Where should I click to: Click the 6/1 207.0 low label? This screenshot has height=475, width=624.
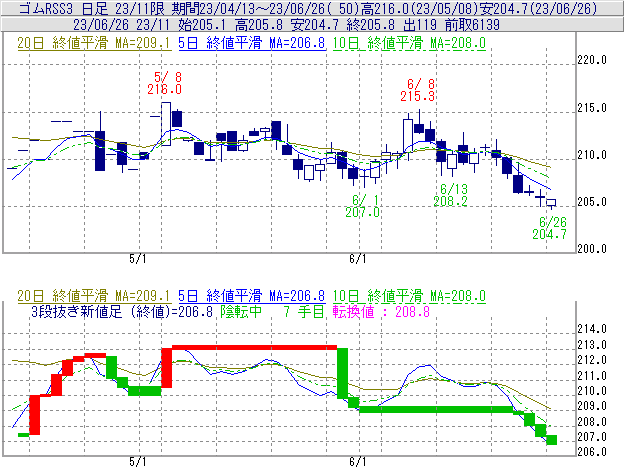363,206
